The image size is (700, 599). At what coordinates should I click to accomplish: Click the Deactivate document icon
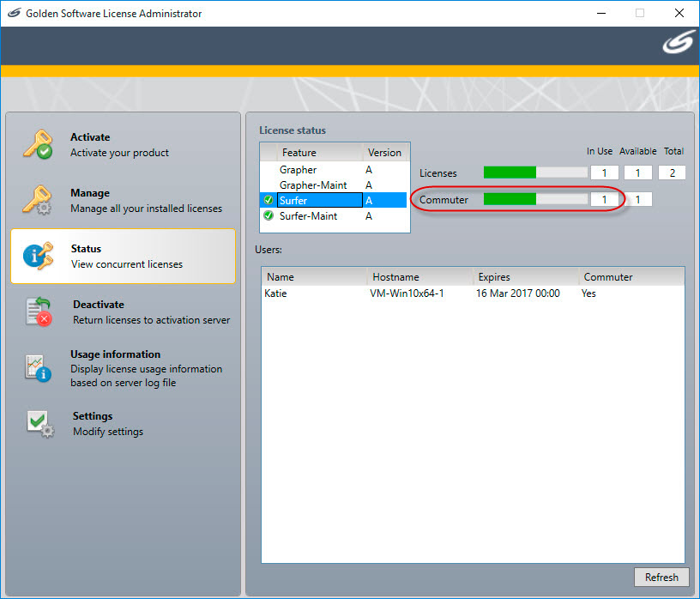point(39,312)
